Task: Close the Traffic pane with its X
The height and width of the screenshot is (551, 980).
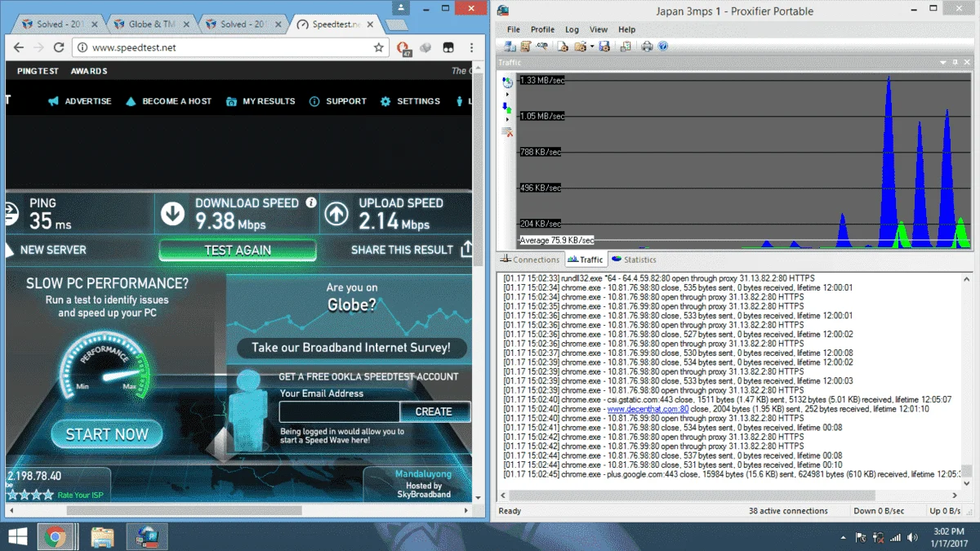Action: click(965, 63)
